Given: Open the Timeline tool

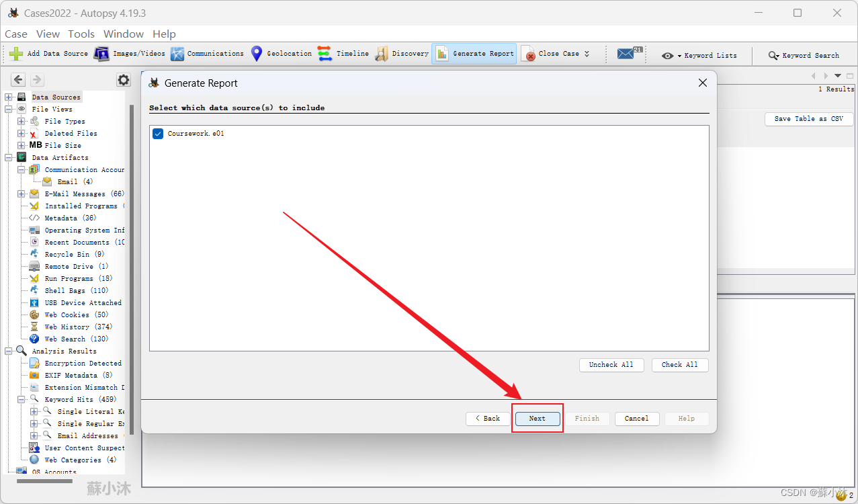Looking at the screenshot, I should (343, 54).
